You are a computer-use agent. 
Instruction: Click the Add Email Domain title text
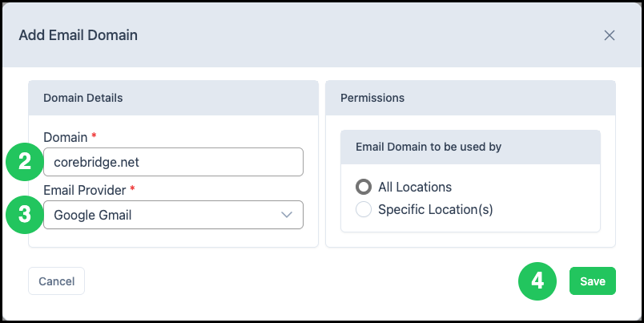[78, 35]
